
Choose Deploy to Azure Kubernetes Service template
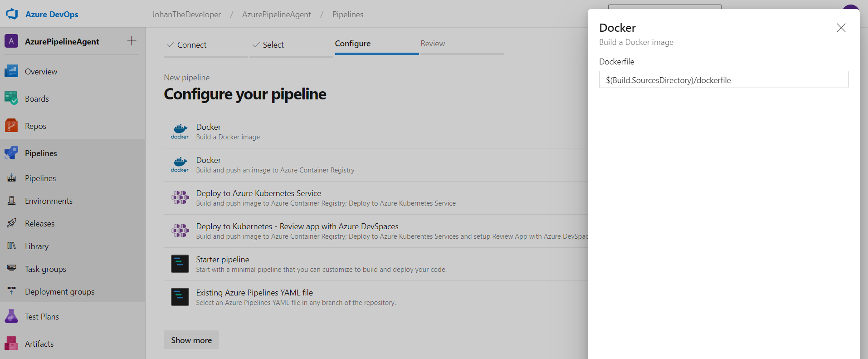click(x=376, y=198)
